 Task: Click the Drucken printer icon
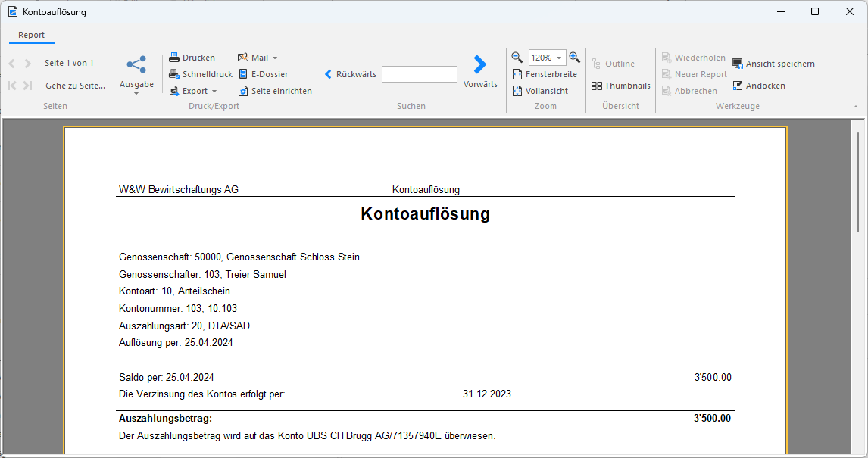point(173,58)
